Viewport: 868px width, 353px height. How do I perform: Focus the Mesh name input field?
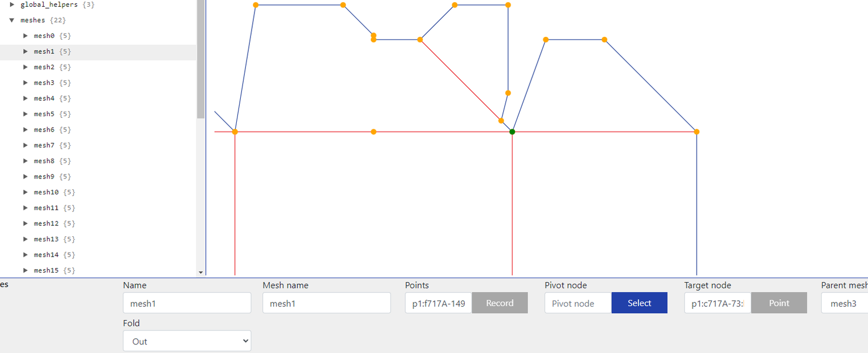(x=326, y=303)
